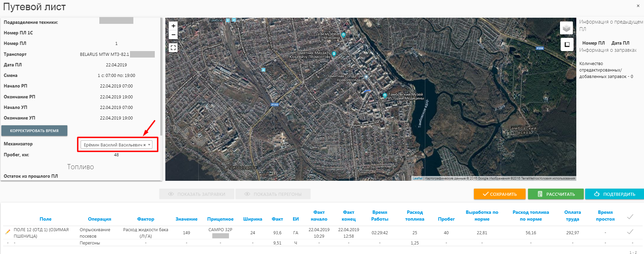This screenshot has height=254, width=644.
Task: Toggle fullscreen map view
Action: pos(173,48)
